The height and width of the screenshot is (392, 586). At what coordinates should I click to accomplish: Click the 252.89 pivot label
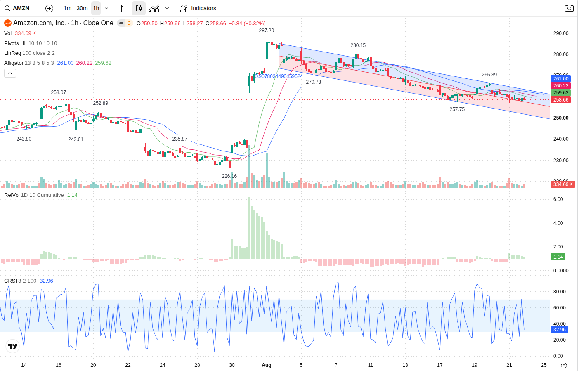click(x=101, y=103)
